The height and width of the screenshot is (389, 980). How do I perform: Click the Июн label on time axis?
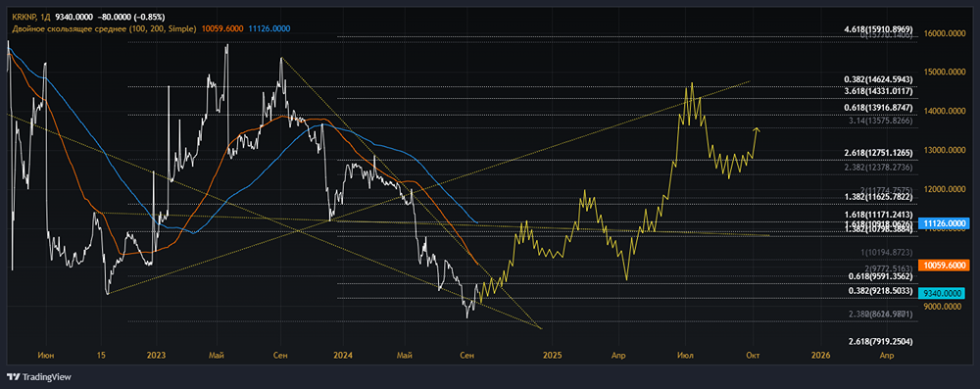46,356
